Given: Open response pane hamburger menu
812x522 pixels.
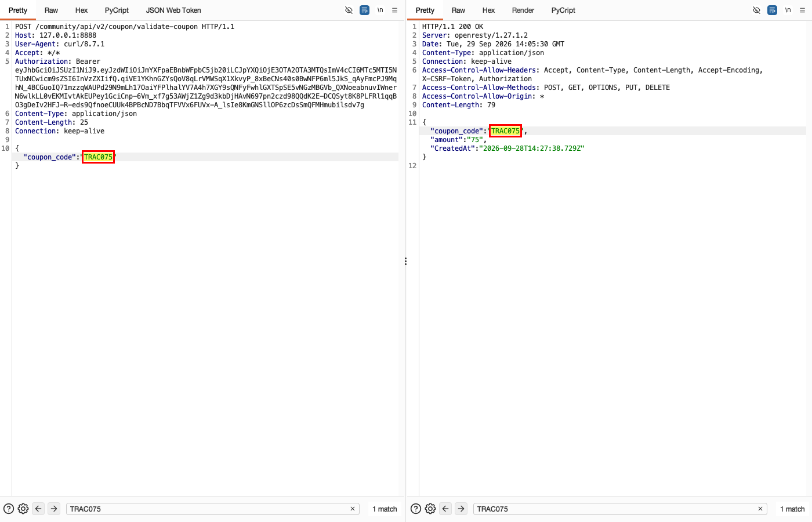Looking at the screenshot, I should 803,10.
